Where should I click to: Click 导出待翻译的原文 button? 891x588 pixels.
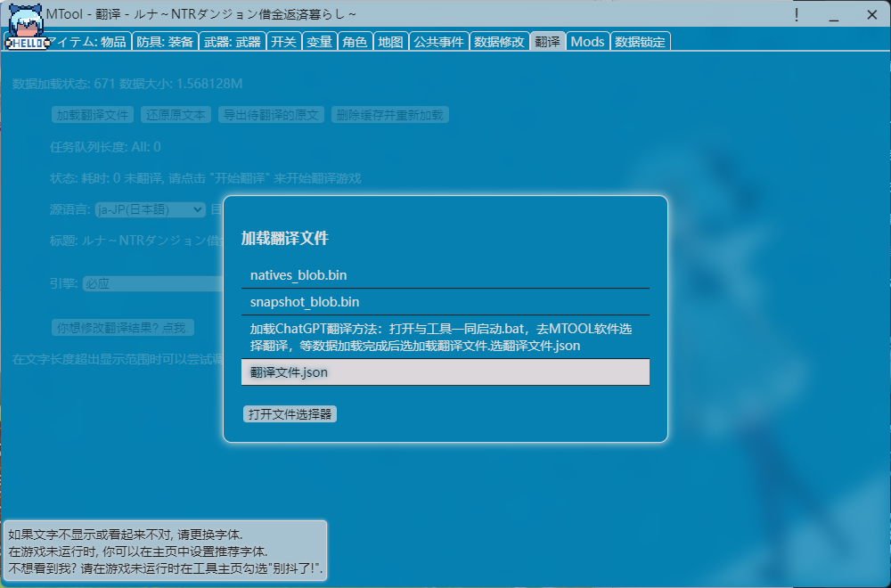point(271,115)
